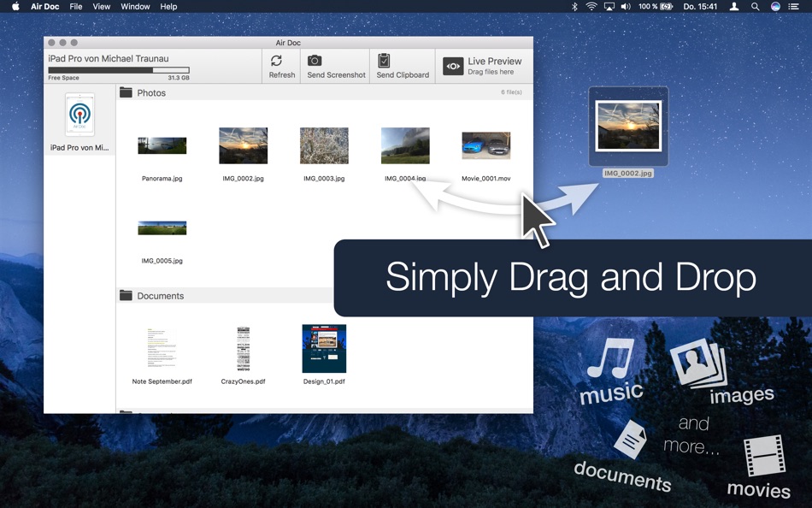Click the Documents folder icon
This screenshot has height=508, width=812.
point(126,295)
